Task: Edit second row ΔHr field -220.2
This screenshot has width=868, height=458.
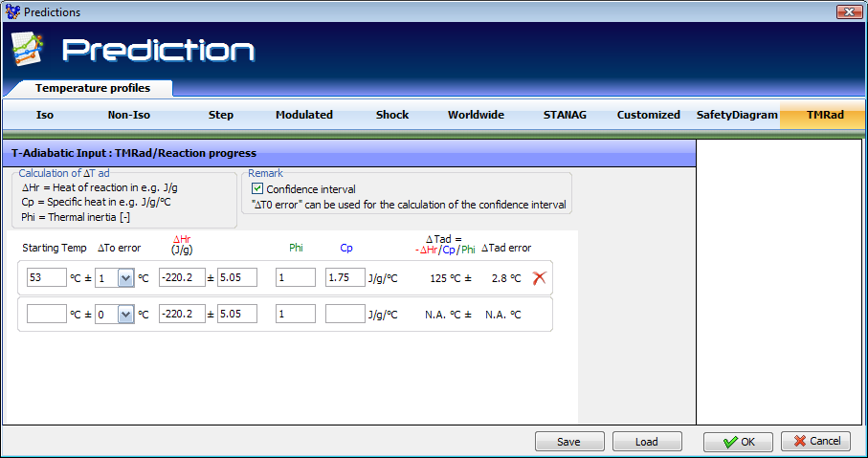Action: point(182,315)
